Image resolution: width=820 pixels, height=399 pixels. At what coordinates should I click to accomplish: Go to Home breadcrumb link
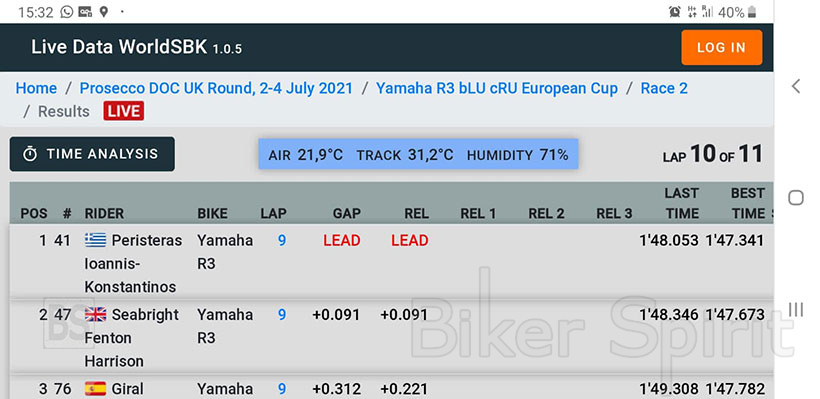36,88
